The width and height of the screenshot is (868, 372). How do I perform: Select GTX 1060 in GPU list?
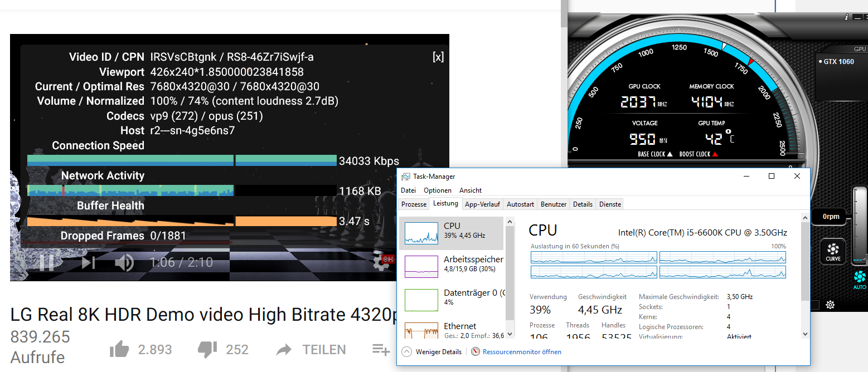tap(838, 62)
